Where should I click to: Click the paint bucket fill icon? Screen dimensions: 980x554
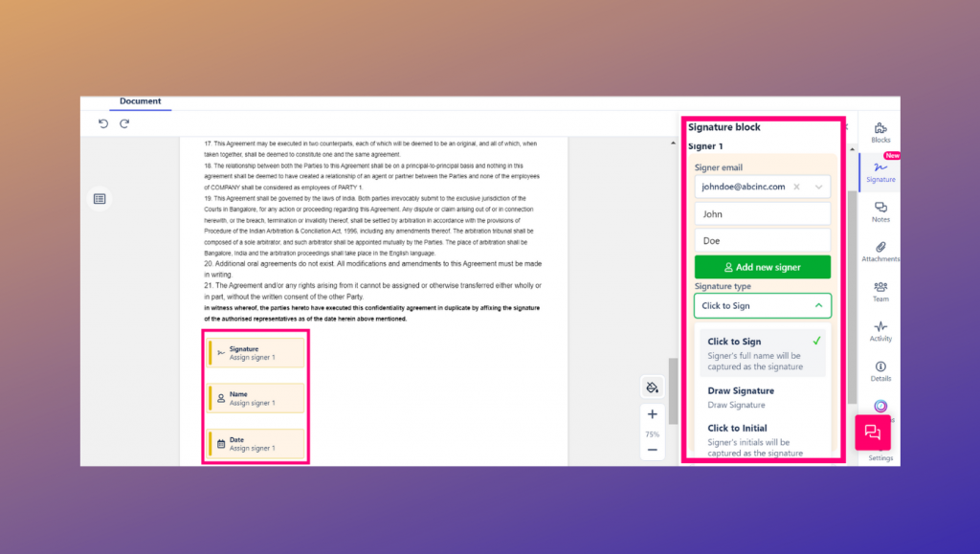pos(652,388)
